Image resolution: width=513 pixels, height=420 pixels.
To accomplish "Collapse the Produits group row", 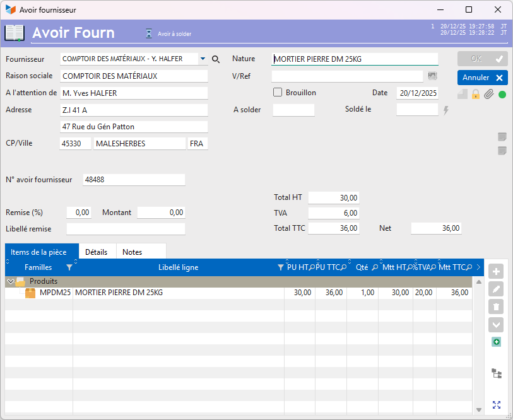I will pos(9,281).
